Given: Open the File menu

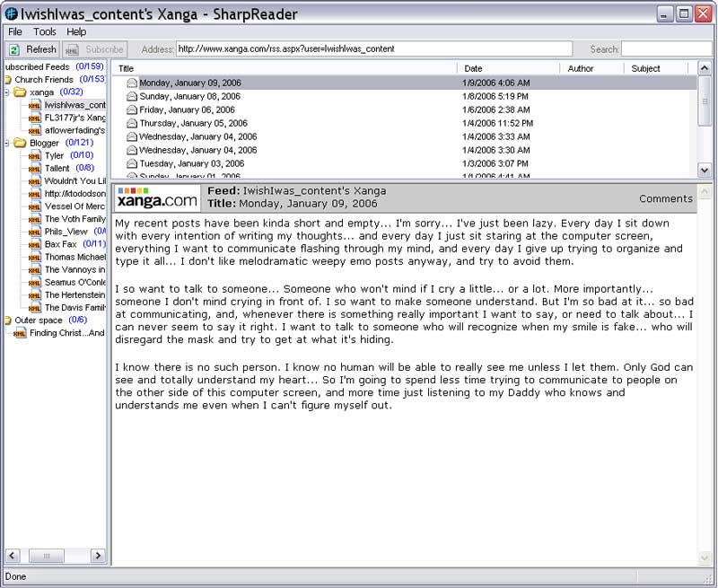Looking at the screenshot, I should 15,31.
